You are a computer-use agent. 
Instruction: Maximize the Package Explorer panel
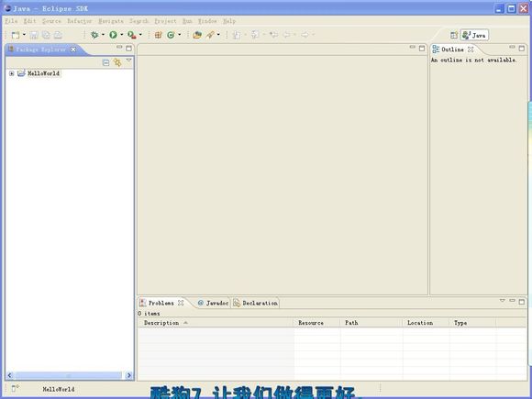(x=129, y=49)
